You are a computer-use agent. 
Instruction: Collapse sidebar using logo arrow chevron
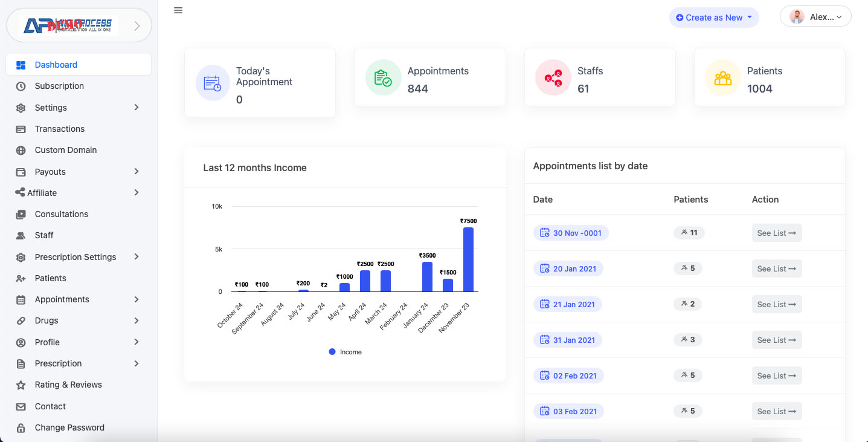click(x=137, y=25)
